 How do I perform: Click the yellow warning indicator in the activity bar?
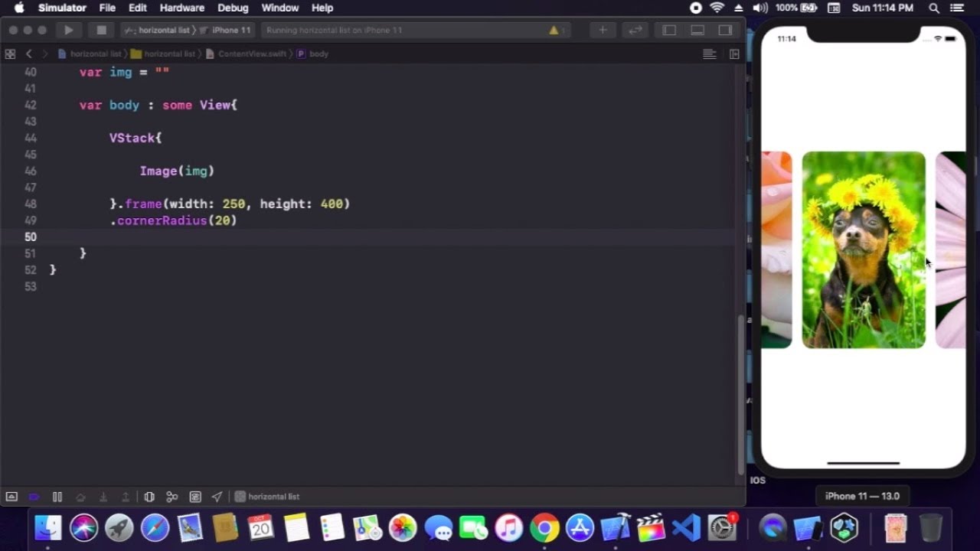[x=554, y=30]
